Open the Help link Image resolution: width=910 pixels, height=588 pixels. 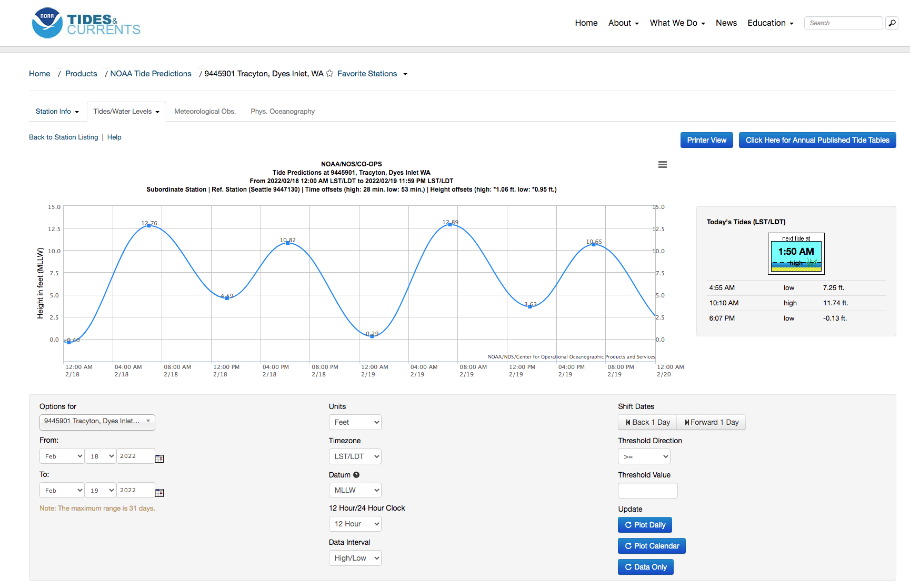click(114, 137)
